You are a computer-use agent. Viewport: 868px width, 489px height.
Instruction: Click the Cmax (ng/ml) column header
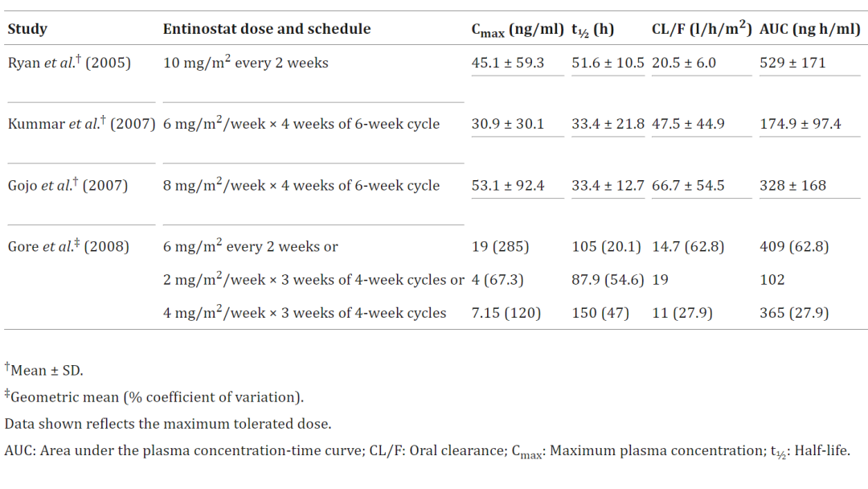point(517,30)
